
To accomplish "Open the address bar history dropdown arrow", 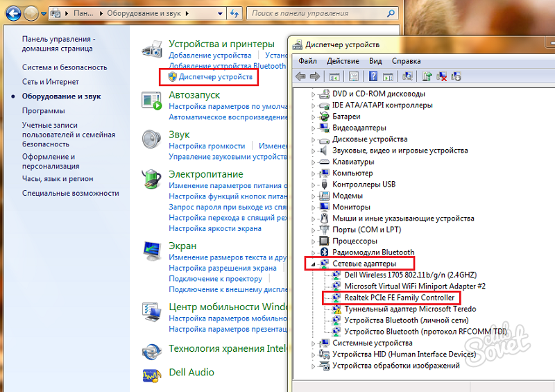I will click(x=220, y=14).
